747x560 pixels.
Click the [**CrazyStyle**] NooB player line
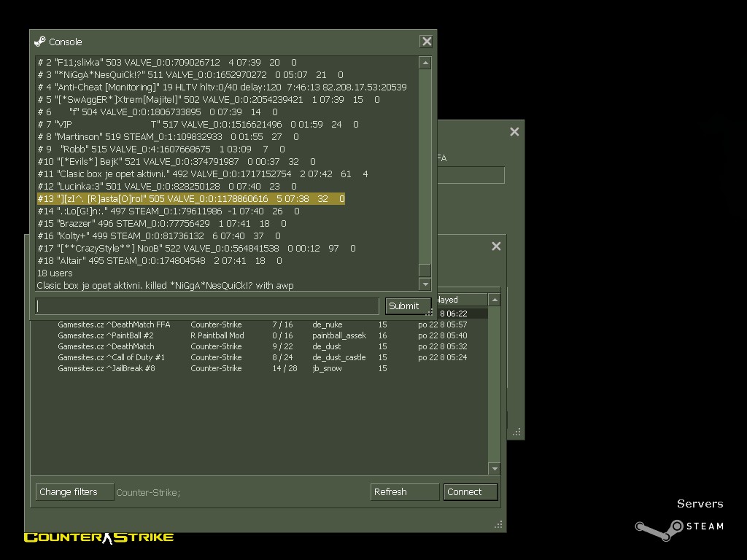pyautogui.click(x=196, y=248)
